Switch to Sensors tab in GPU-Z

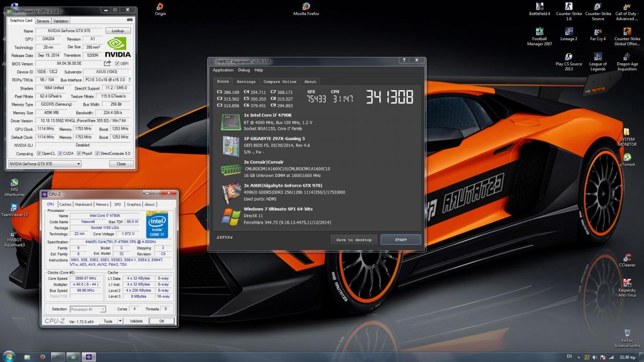coord(43,21)
